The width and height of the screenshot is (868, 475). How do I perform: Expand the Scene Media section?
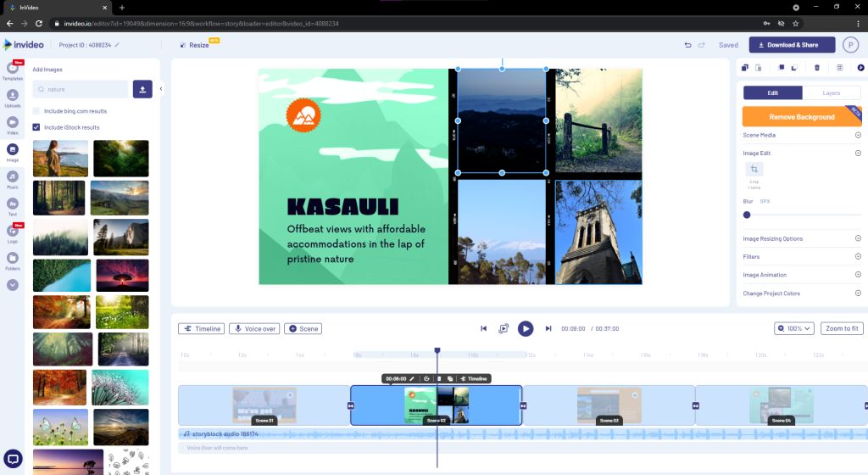tap(857, 135)
